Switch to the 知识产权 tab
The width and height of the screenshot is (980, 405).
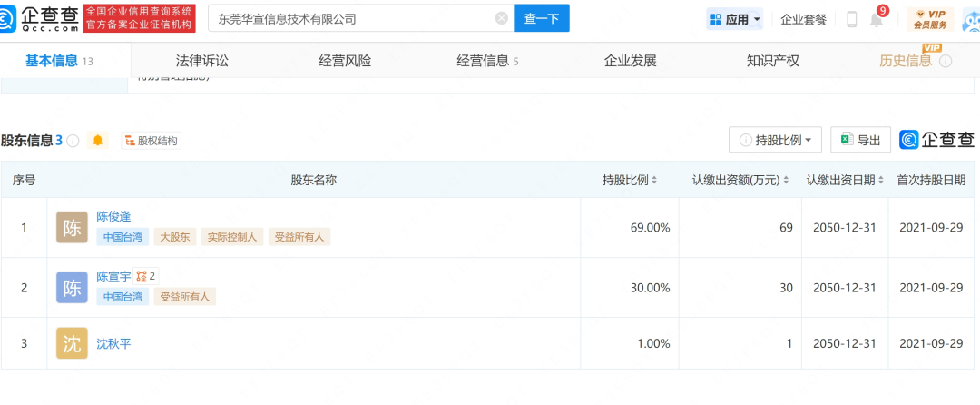(772, 61)
